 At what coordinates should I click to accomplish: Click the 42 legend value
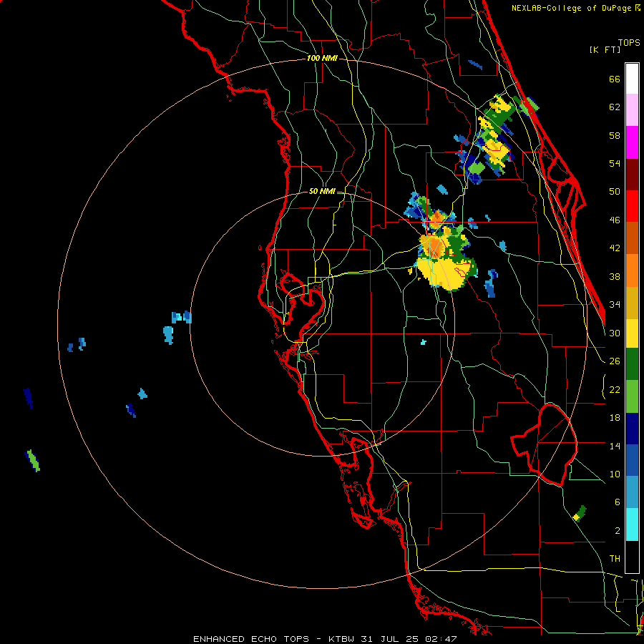[615, 248]
